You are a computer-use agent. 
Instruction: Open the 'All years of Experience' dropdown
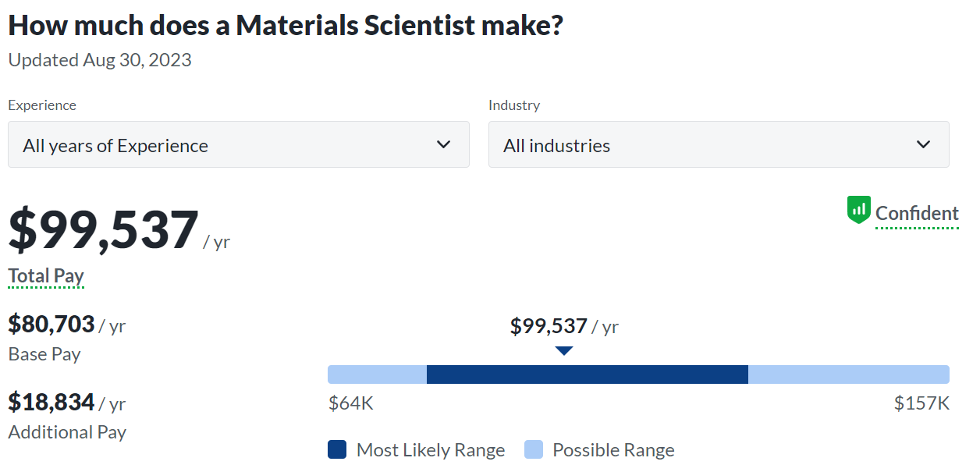(x=238, y=144)
